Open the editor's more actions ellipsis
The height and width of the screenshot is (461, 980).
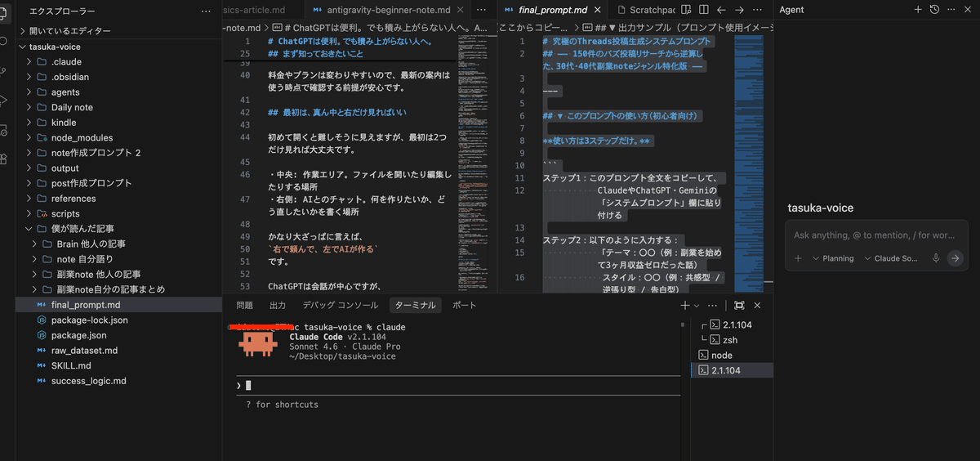(759, 10)
